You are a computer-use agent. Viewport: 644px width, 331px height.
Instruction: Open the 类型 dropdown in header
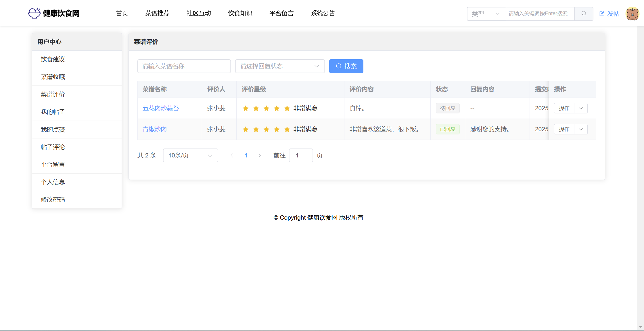[486, 14]
